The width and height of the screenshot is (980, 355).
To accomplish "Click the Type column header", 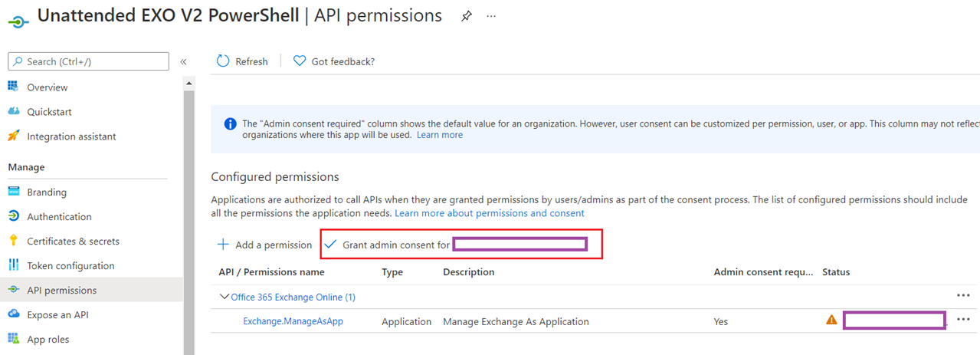I will [393, 272].
